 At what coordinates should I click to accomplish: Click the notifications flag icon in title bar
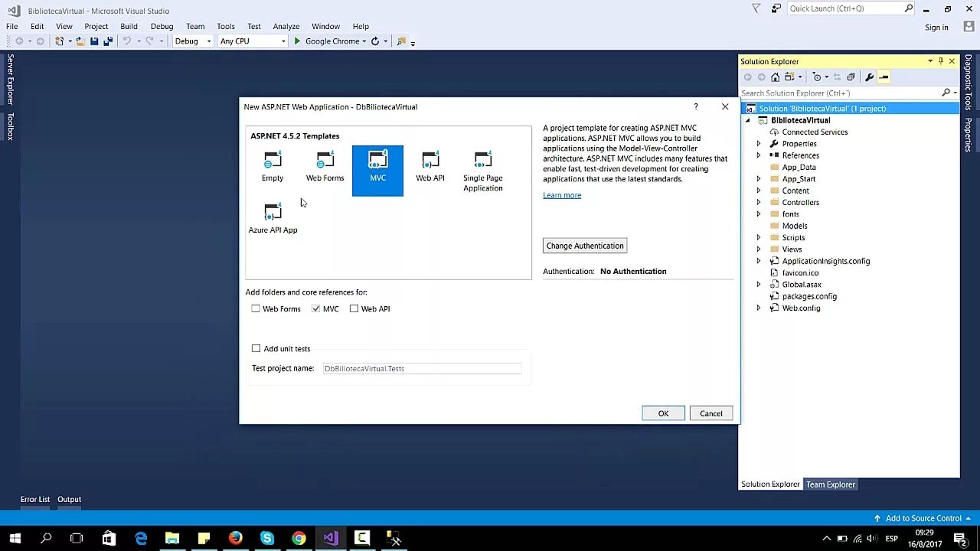(x=756, y=8)
